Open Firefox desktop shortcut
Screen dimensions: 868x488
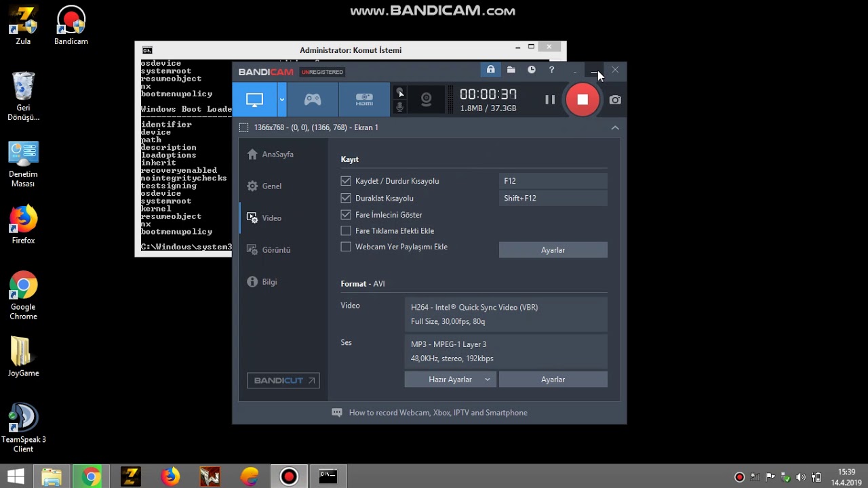point(23,225)
